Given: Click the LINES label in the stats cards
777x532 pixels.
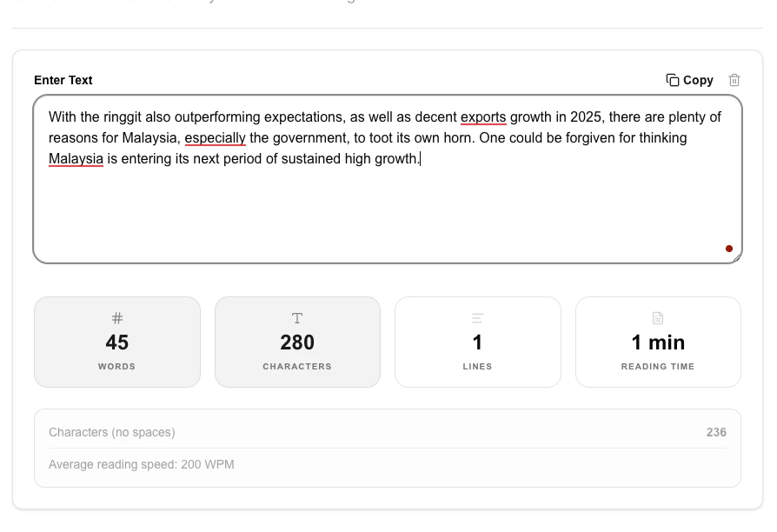Looking at the screenshot, I should pyautogui.click(x=477, y=367).
